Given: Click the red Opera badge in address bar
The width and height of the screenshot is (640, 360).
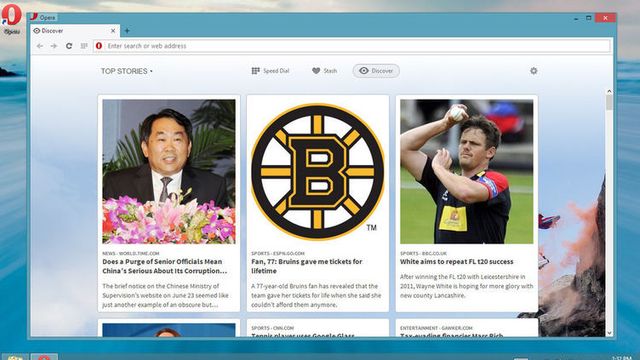Looking at the screenshot, I should [99, 46].
